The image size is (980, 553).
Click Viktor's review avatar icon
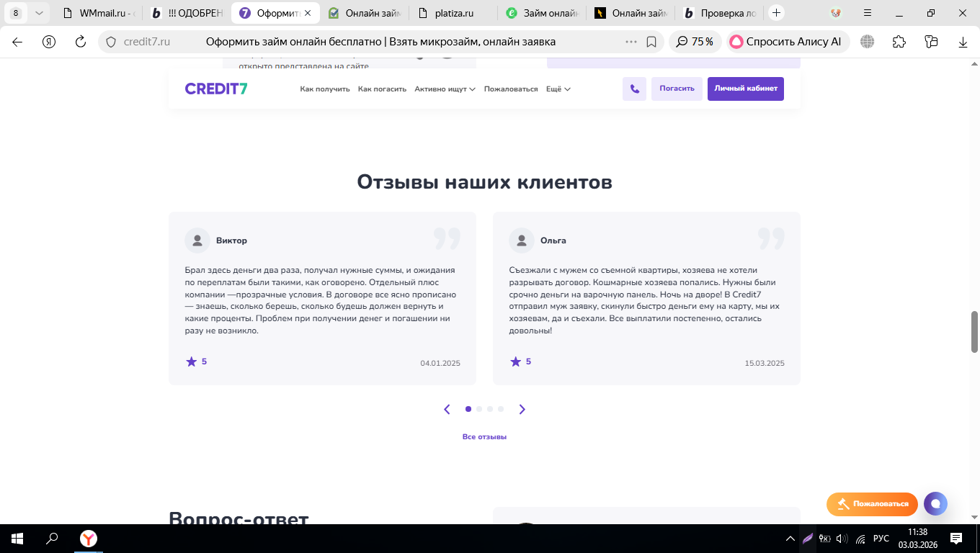tap(197, 240)
